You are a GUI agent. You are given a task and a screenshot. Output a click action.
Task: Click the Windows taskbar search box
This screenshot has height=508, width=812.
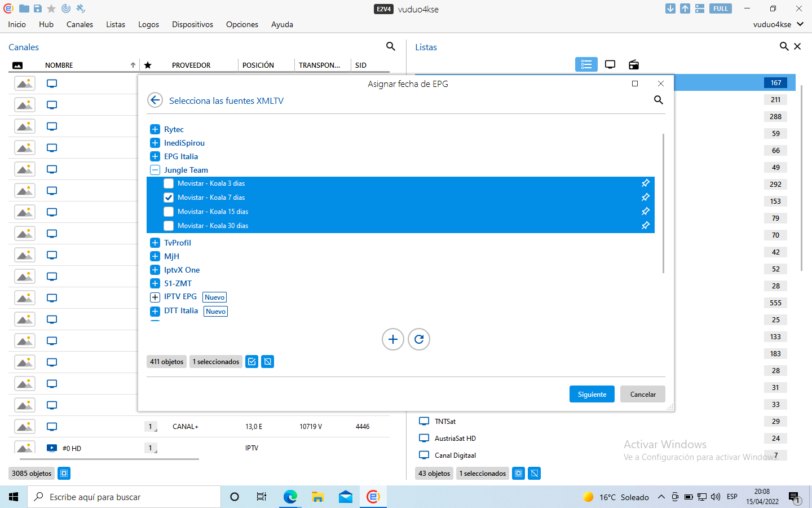click(124, 497)
